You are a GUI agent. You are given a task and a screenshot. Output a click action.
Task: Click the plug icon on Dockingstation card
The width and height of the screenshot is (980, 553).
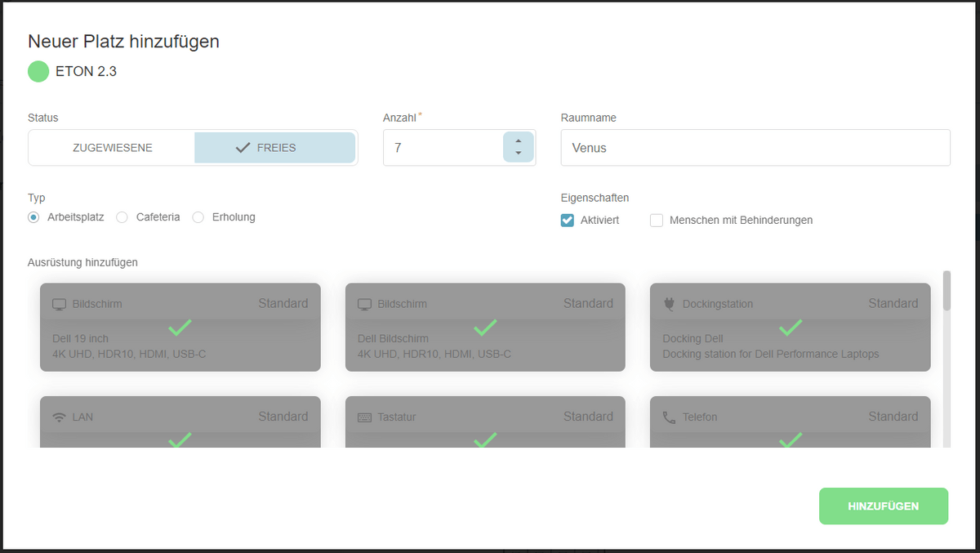[669, 304]
